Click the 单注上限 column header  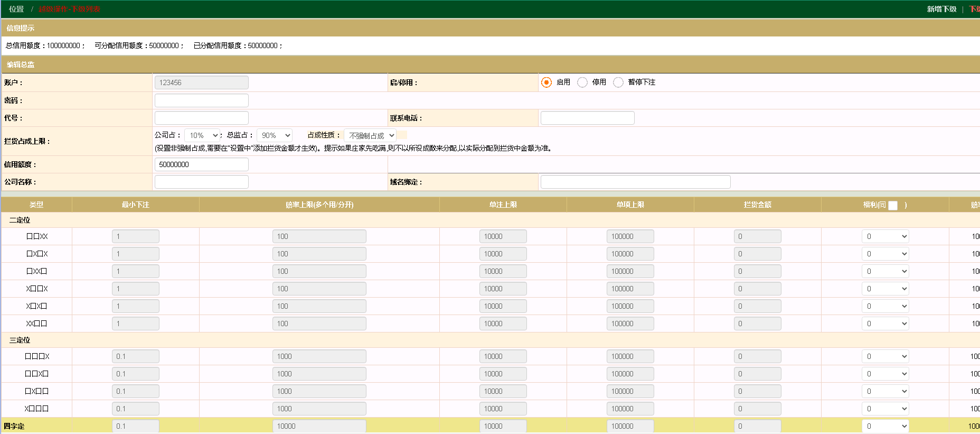pos(503,205)
